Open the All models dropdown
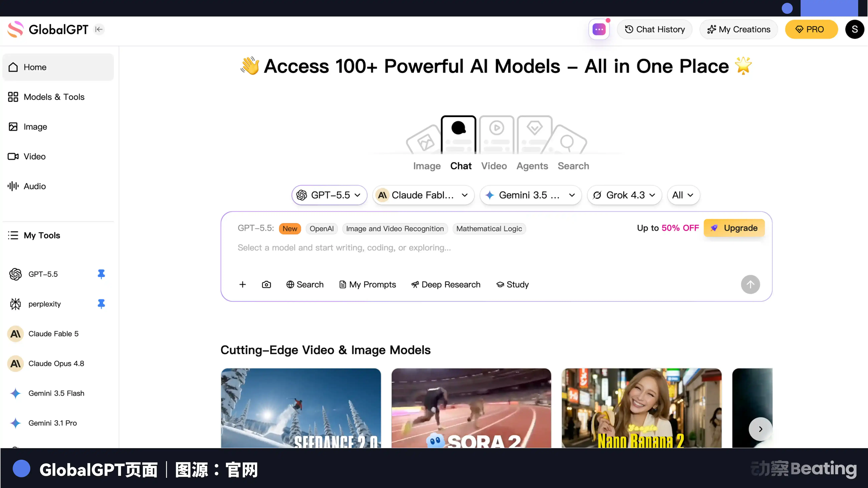868x488 pixels. pyautogui.click(x=683, y=195)
